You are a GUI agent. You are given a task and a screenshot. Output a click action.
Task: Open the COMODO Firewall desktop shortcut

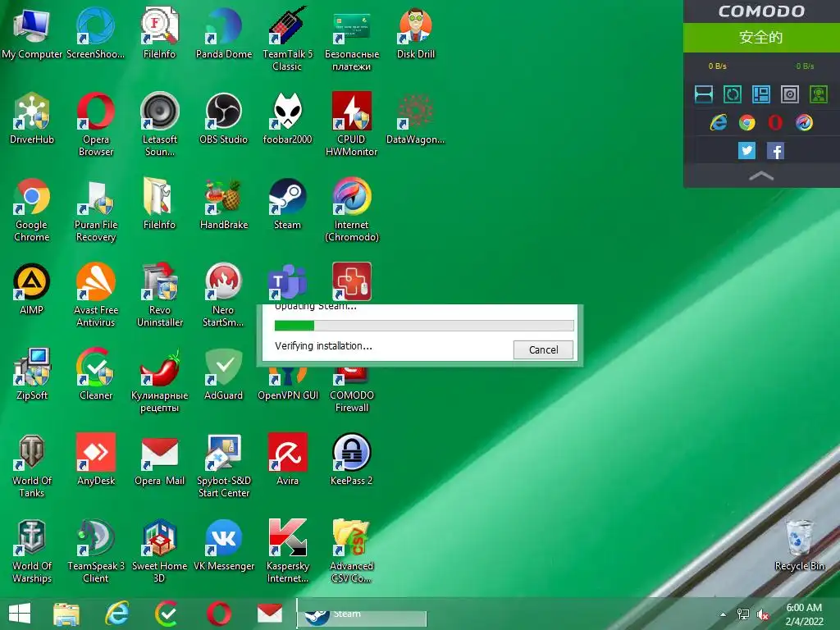pyautogui.click(x=351, y=388)
